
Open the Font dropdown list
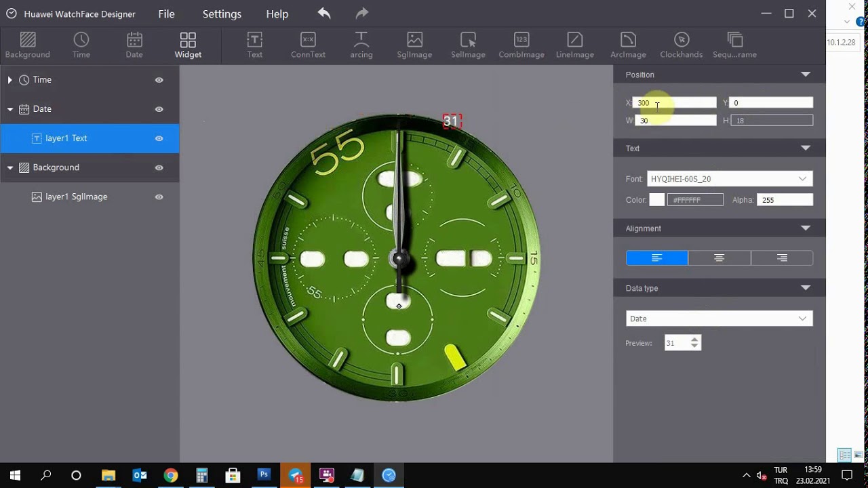(x=730, y=179)
